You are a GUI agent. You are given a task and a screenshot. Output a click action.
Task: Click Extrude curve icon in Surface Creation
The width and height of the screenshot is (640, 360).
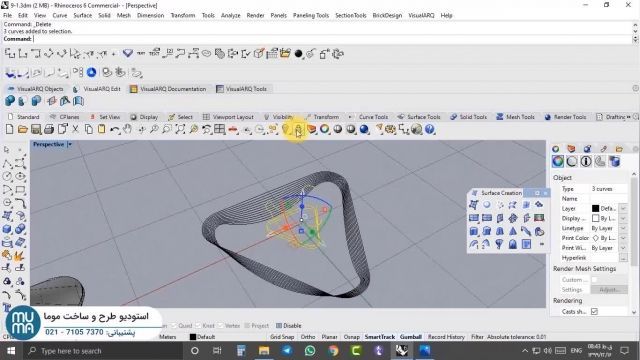(473, 231)
